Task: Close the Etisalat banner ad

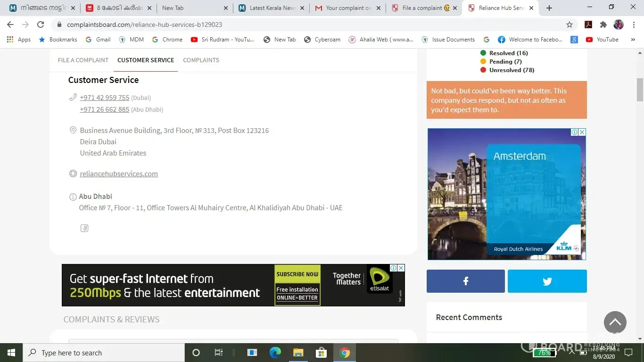Action: tap(401, 268)
